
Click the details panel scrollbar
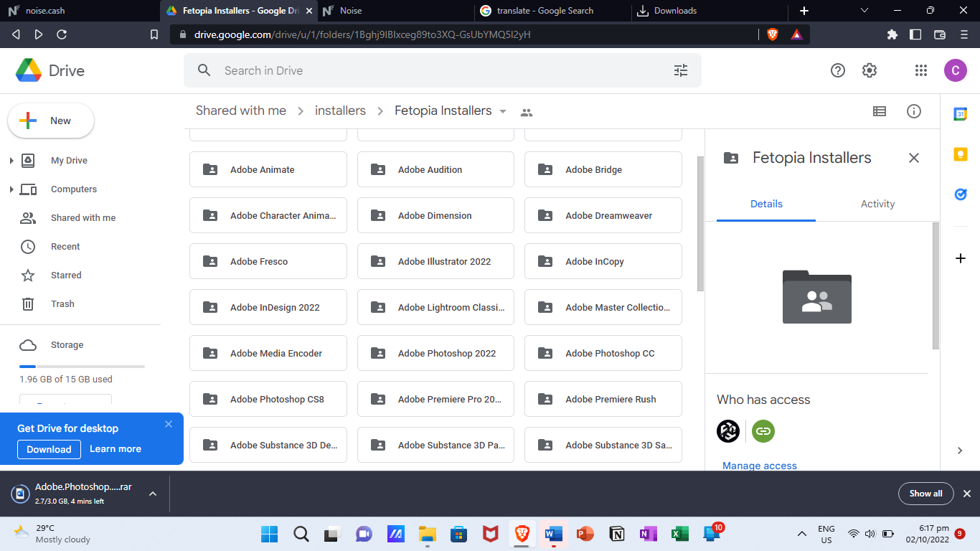[x=936, y=286]
